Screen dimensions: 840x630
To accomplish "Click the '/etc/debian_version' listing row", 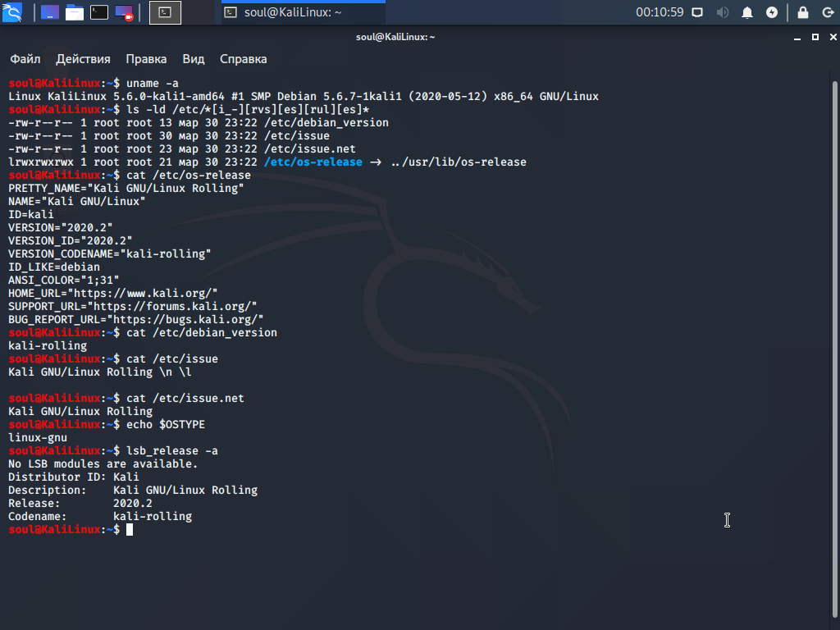I will coord(199,123).
